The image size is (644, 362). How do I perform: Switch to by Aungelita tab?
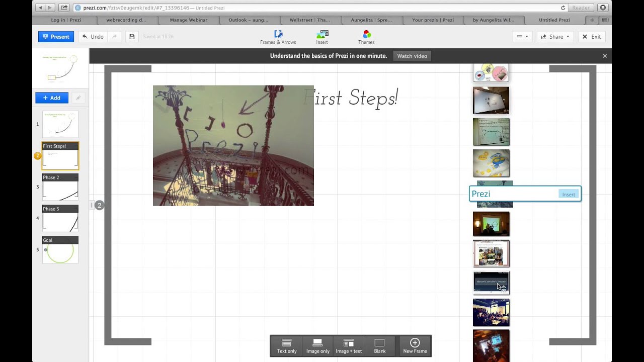click(494, 20)
